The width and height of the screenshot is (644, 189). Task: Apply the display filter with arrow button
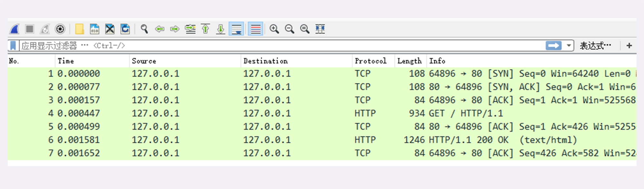pos(554,46)
